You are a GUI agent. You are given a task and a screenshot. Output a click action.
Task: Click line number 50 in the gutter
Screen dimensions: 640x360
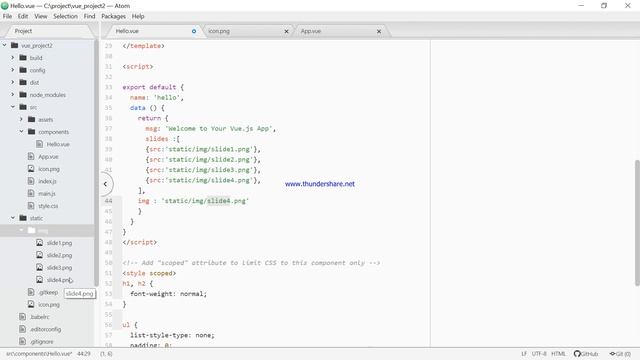108,262
